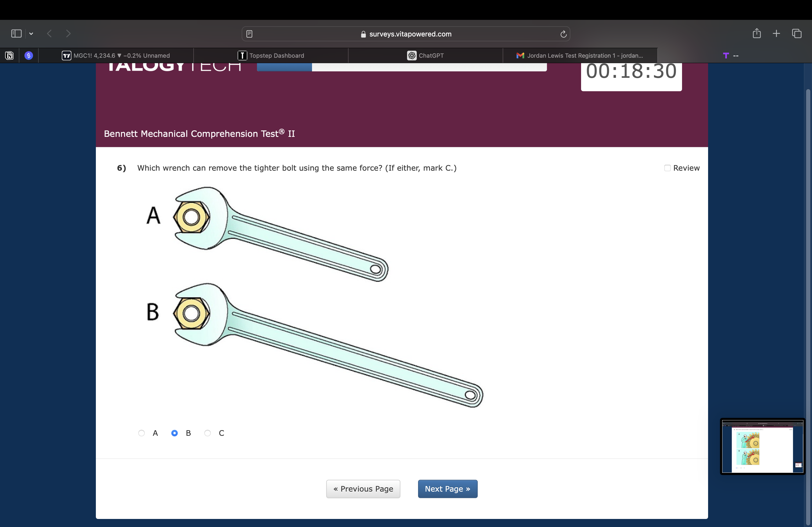Open the Share icon in toolbar
The height and width of the screenshot is (527, 812).
(x=756, y=33)
